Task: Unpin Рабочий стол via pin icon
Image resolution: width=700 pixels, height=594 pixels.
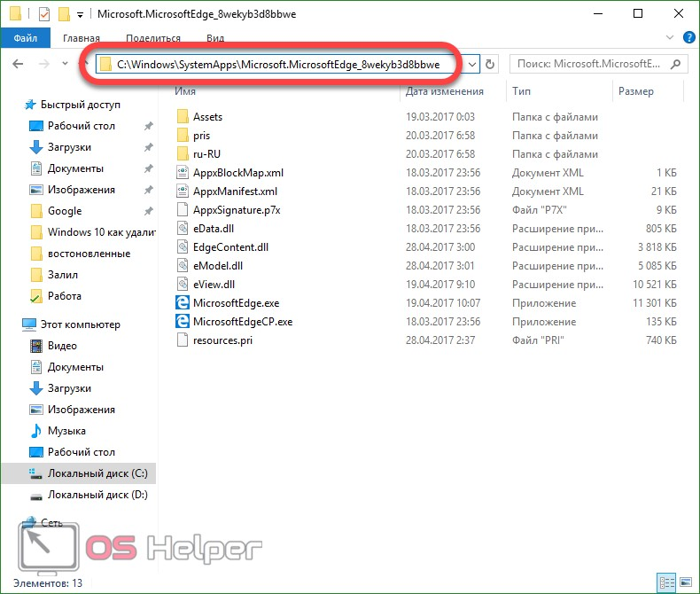Action: click(149, 126)
